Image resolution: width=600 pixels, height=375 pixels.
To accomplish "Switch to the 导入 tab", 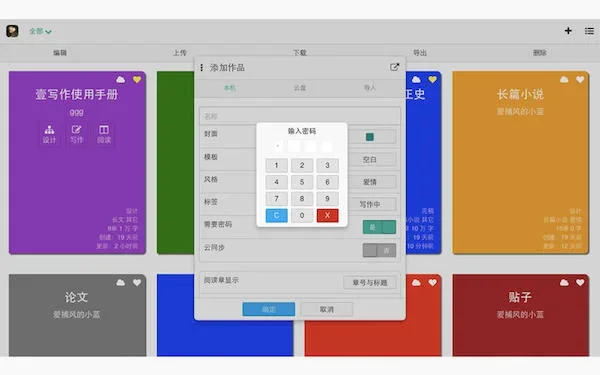I will click(x=370, y=88).
